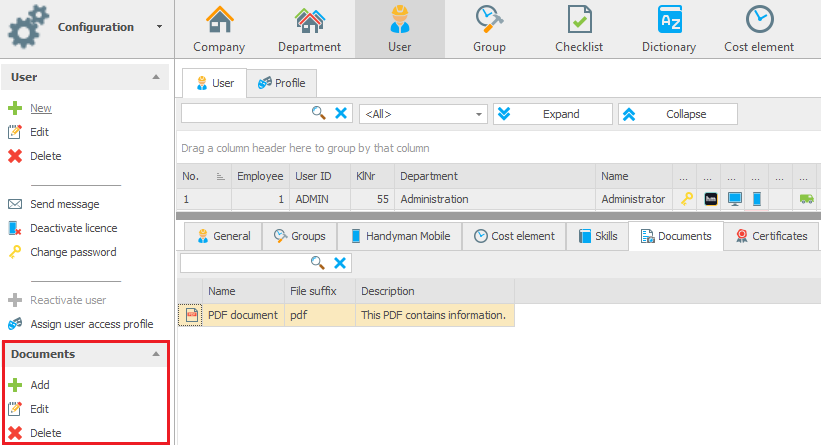This screenshot has height=445, width=821.
Task: Click the black hm icon in ADMIN row
Action: (x=711, y=199)
